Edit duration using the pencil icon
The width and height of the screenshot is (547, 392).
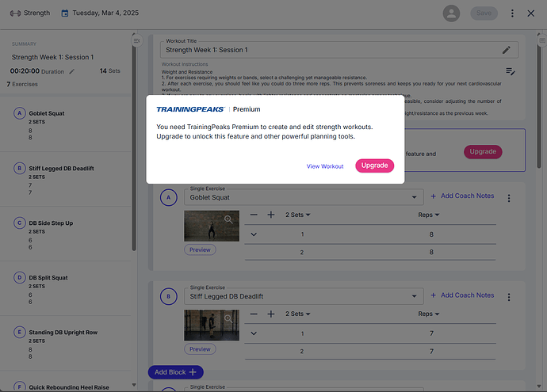[x=71, y=71]
